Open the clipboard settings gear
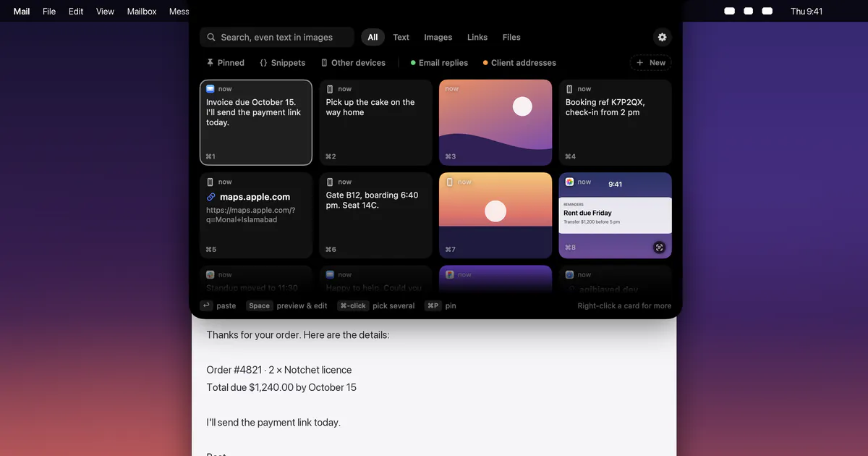Image resolution: width=868 pixels, height=456 pixels. tap(662, 37)
